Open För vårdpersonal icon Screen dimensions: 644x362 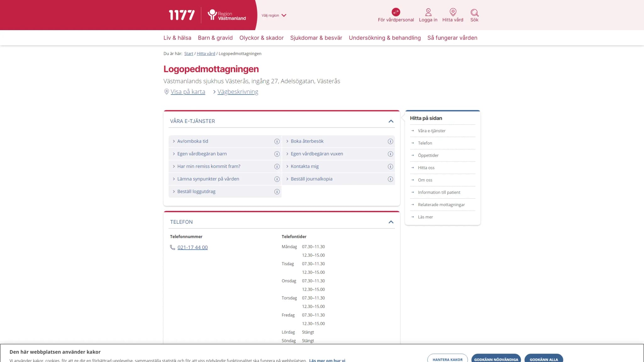396,12
